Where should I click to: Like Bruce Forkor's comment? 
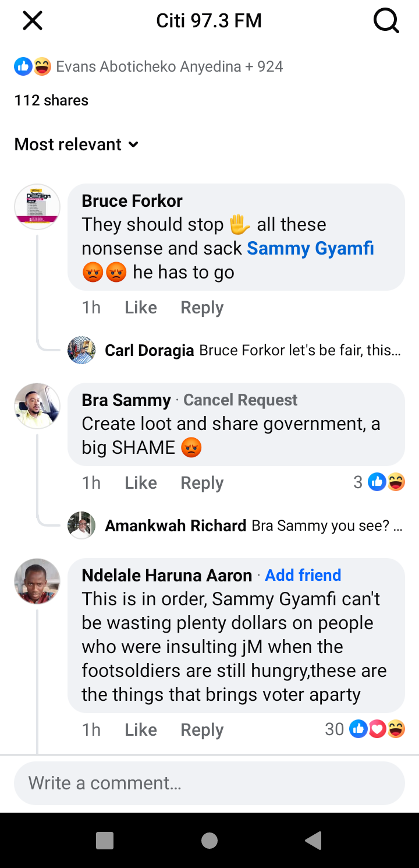click(x=141, y=308)
